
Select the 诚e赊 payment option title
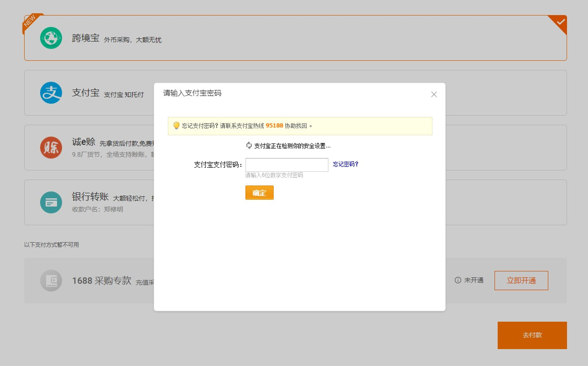point(84,142)
